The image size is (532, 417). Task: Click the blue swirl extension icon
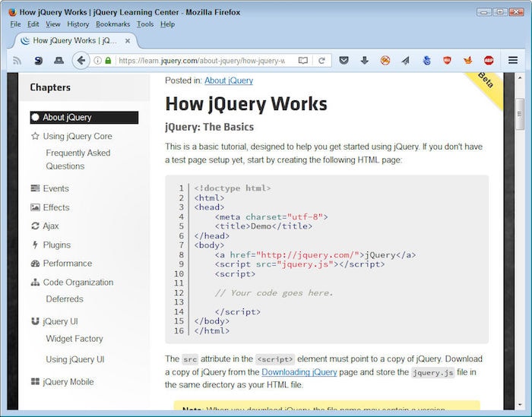pos(427,61)
